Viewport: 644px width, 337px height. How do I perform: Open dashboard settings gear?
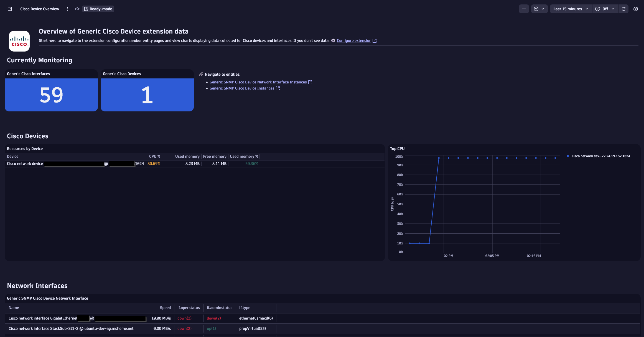[x=636, y=9]
